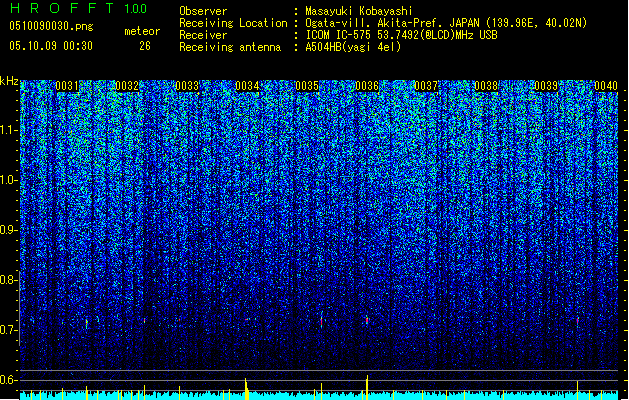Click the tall yellow power spike below 0036
The width and height of the screenshot is (629, 400).
click(367, 388)
